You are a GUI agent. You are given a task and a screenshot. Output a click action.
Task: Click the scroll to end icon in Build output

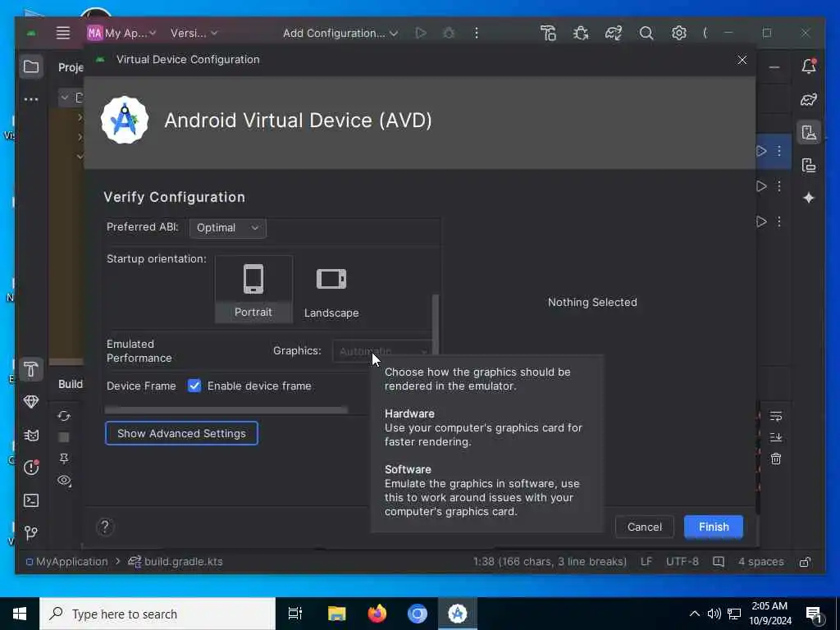point(776,438)
